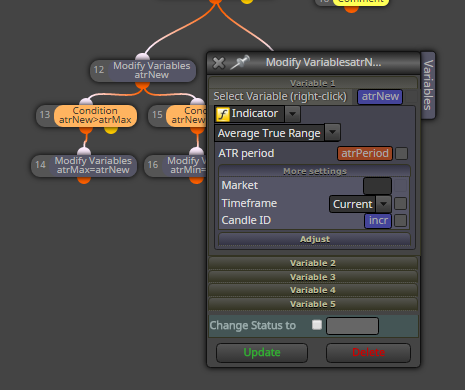
Task: Select node 12 Modify Variables atrNew
Action: 143,70
